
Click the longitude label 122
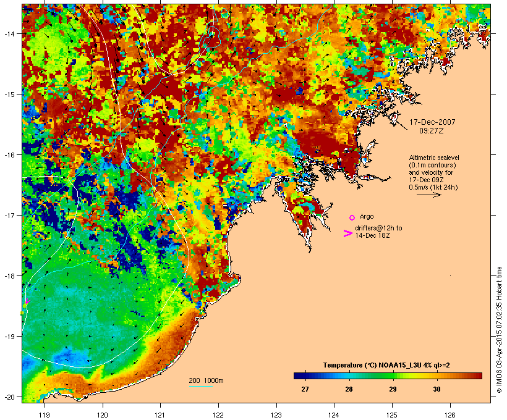pyautogui.click(x=218, y=415)
